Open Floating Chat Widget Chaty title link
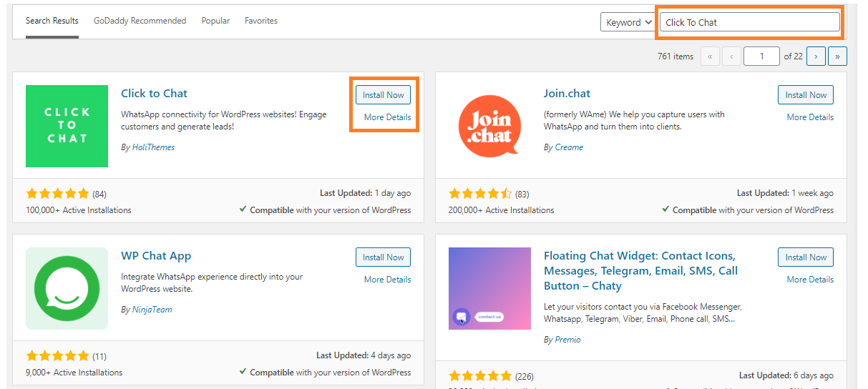Image resolution: width=868 pixels, height=389 pixels. (640, 270)
